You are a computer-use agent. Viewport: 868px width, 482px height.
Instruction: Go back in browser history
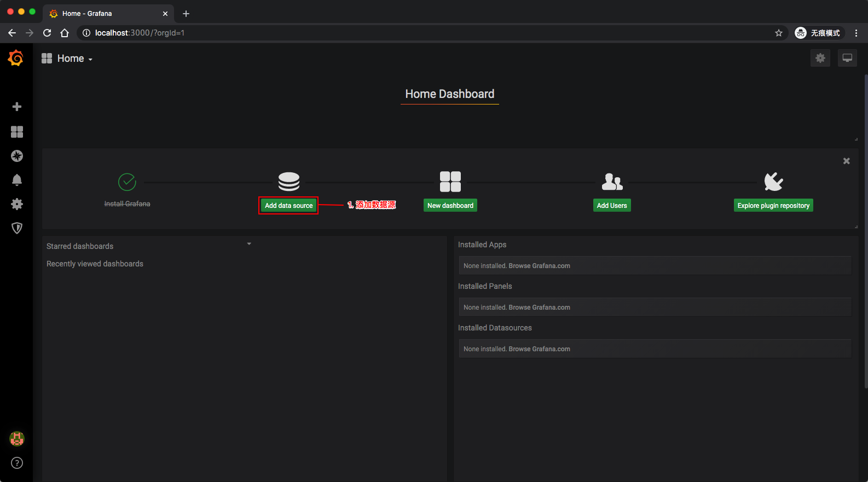(12, 33)
